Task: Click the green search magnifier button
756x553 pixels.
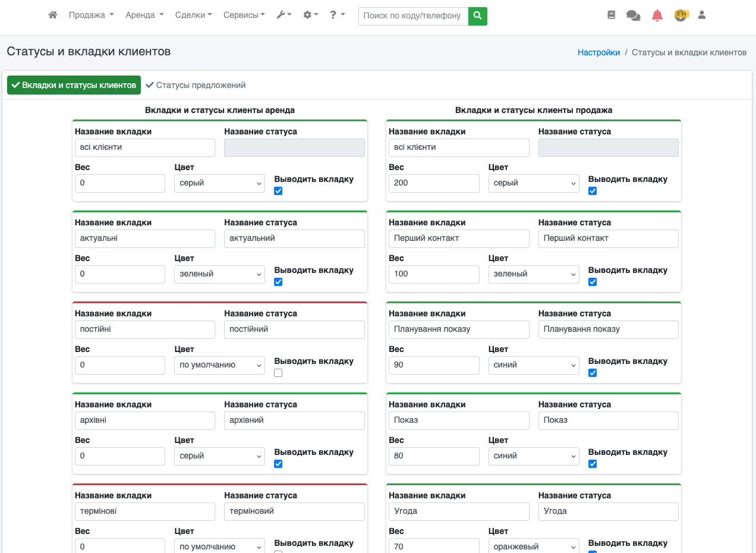Action: point(477,16)
